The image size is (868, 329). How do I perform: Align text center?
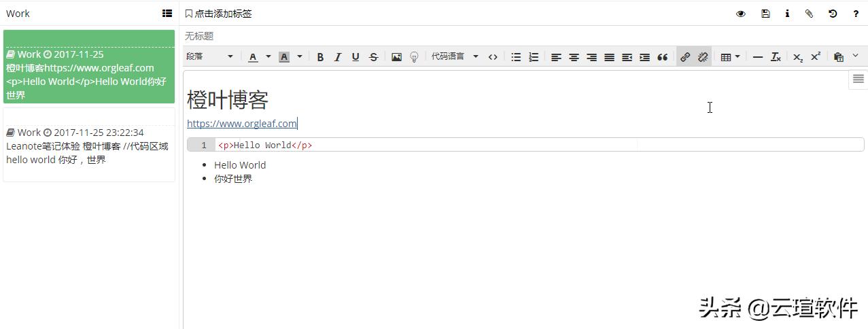pyautogui.click(x=574, y=57)
